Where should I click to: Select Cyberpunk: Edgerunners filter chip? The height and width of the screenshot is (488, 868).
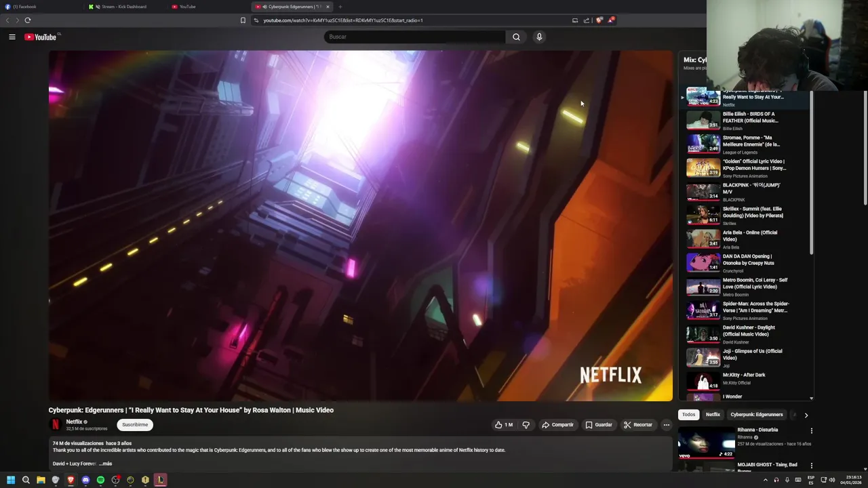pyautogui.click(x=757, y=415)
